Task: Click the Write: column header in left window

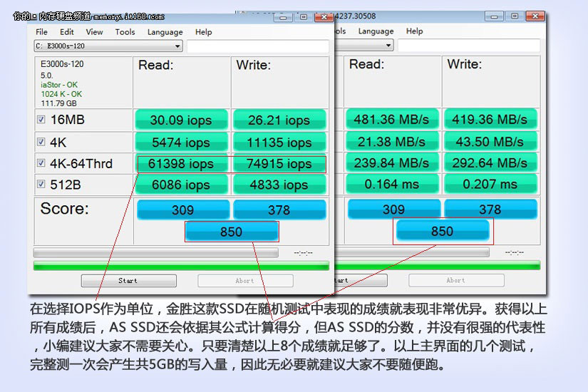Action: coord(254,65)
